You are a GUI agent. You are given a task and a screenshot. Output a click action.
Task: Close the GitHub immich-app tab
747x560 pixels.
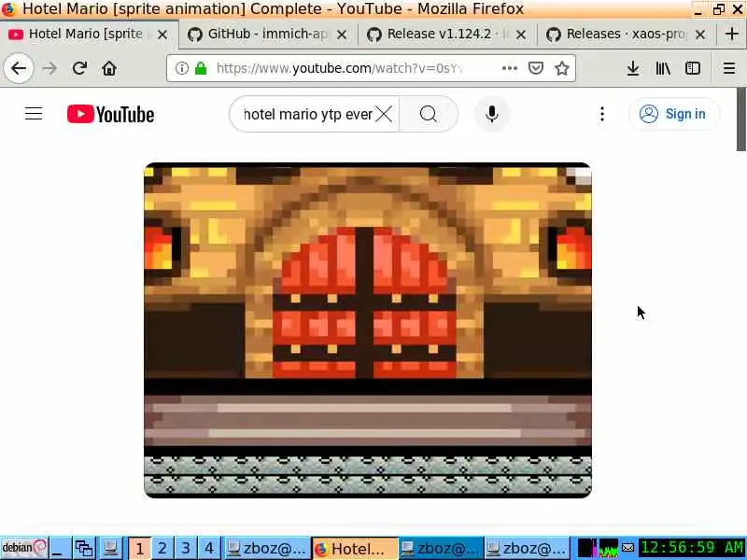pos(342,35)
